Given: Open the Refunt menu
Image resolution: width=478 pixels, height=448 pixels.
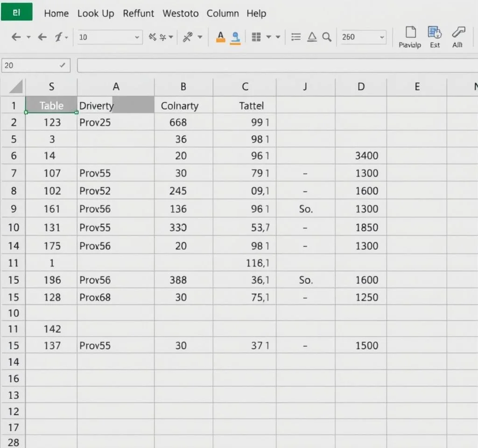Looking at the screenshot, I should point(138,13).
